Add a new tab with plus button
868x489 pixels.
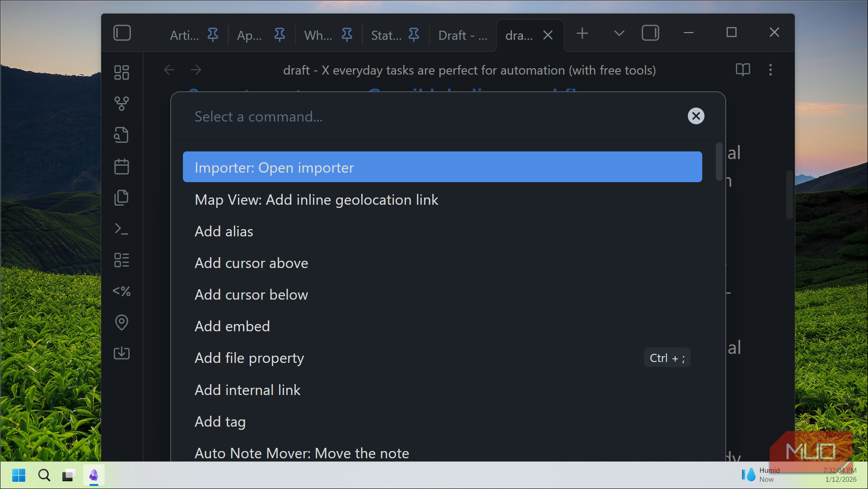coord(582,33)
